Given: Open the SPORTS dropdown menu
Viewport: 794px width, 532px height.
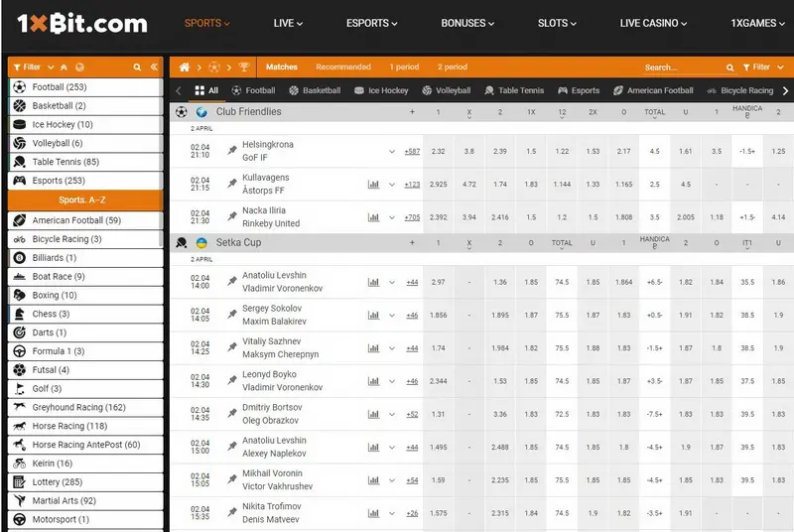Looking at the screenshot, I should pyautogui.click(x=207, y=23).
